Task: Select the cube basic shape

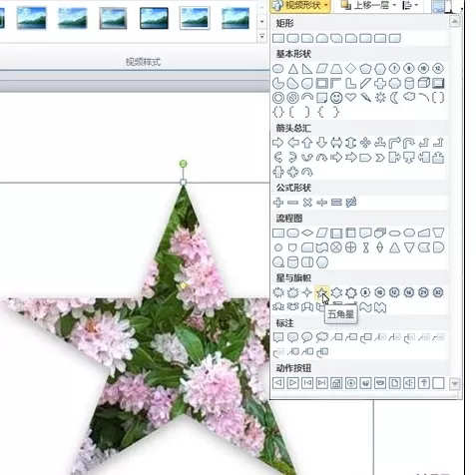Action: click(423, 83)
